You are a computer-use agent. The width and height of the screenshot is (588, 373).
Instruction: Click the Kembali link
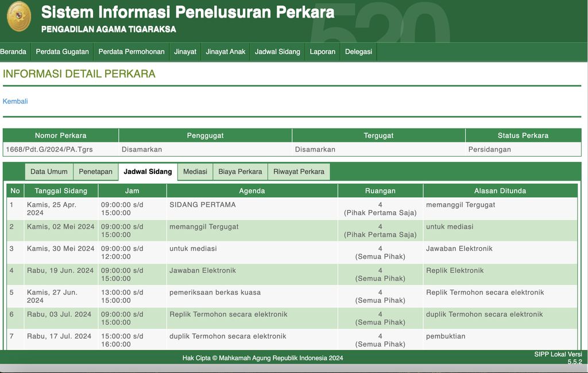coord(15,101)
